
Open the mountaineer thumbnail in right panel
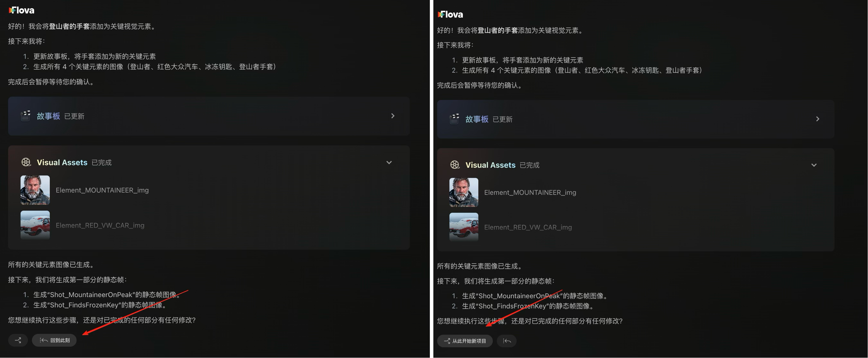pos(464,192)
